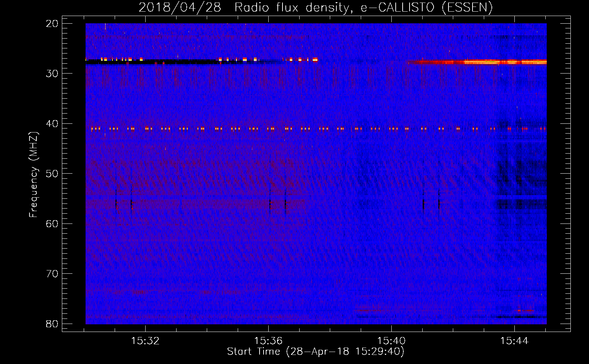
Task: Click the 80 frequency tick label
Action: click(x=52, y=324)
